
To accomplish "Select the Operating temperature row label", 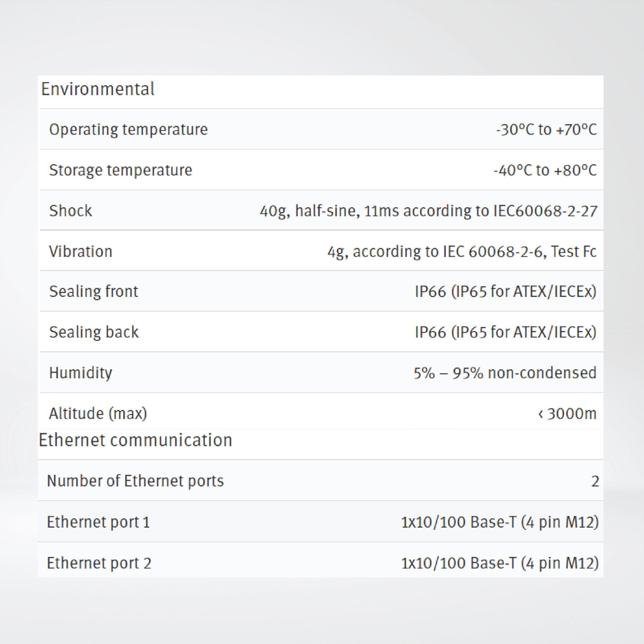I will pyautogui.click(x=128, y=129).
